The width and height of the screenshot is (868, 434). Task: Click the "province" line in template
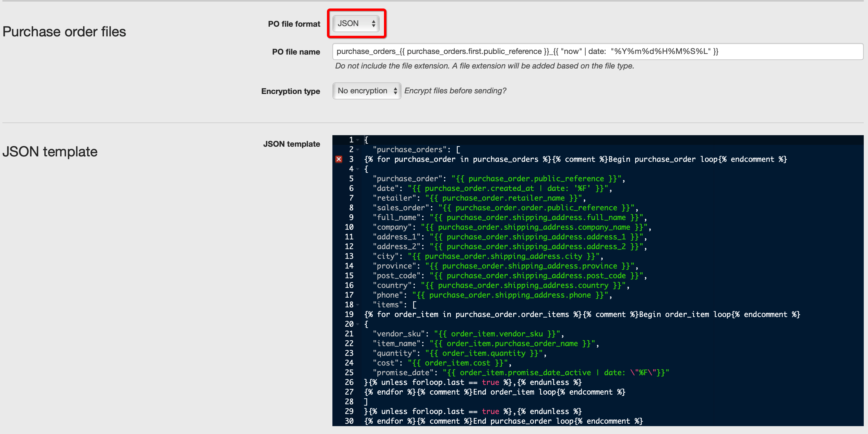pos(505,266)
